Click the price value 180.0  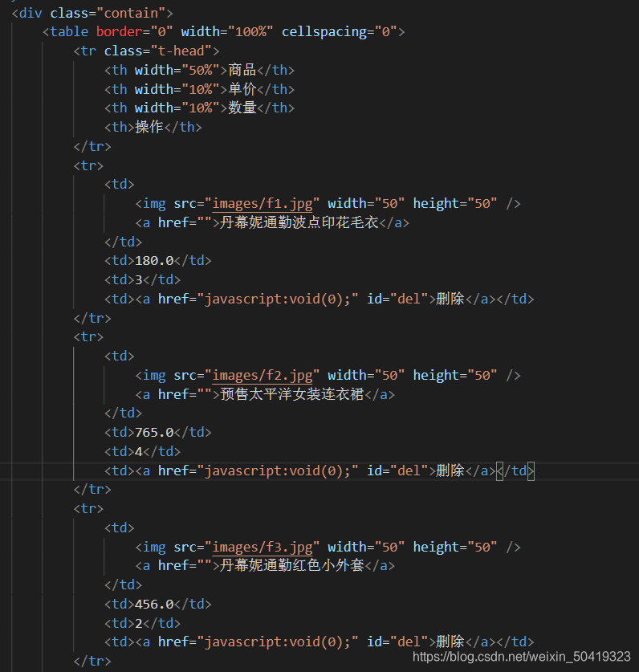[154, 261]
